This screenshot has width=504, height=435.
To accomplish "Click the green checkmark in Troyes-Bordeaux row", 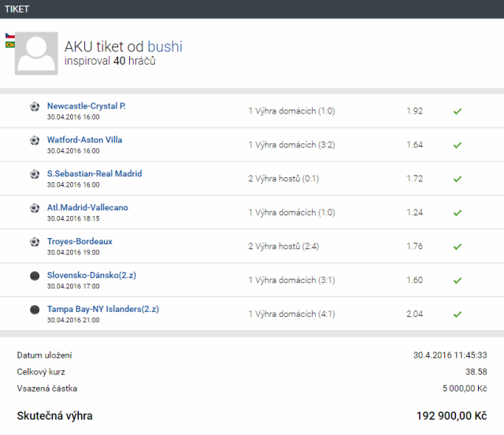I will coord(457,247).
